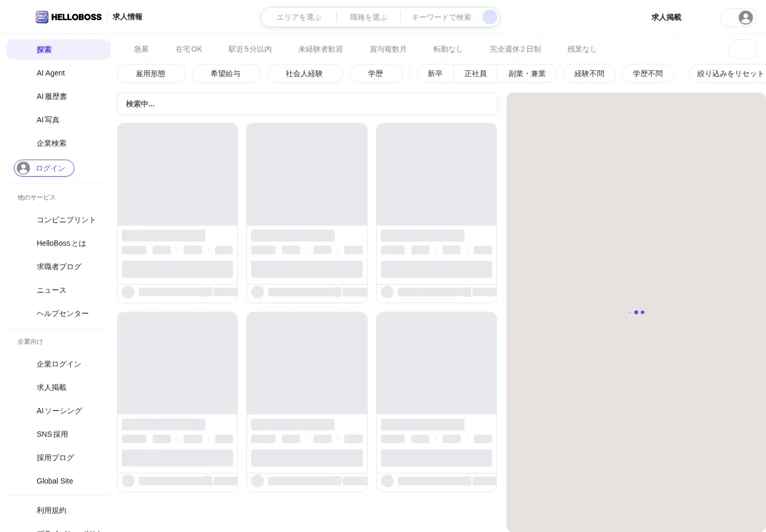Open 求職者ブログ link
This screenshot has width=766, height=532.
pyautogui.click(x=59, y=267)
